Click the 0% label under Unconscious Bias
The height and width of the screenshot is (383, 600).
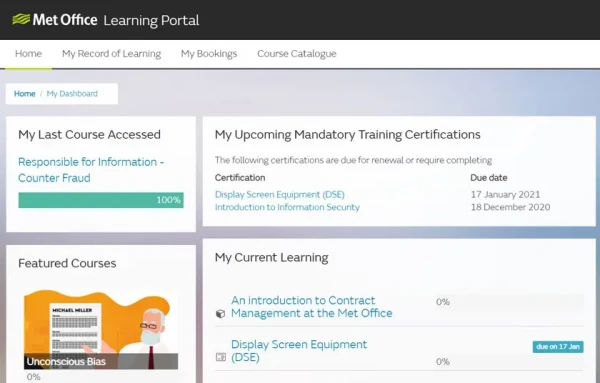click(34, 377)
